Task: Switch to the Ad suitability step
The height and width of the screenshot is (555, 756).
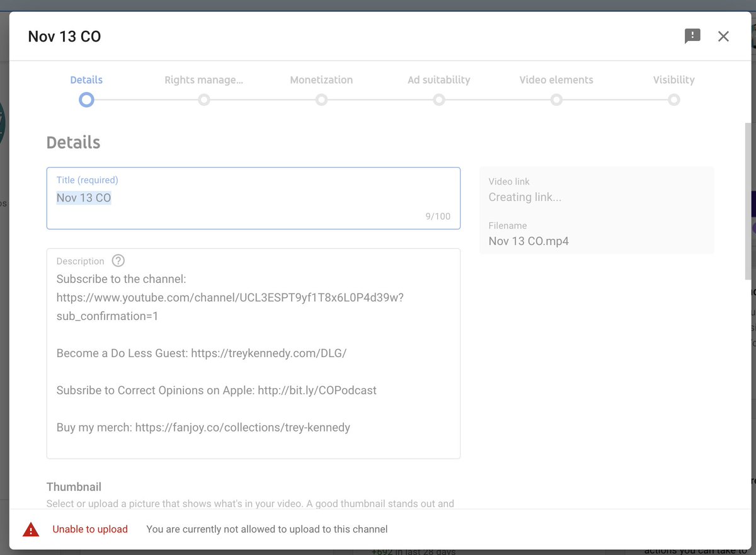Action: click(438, 80)
